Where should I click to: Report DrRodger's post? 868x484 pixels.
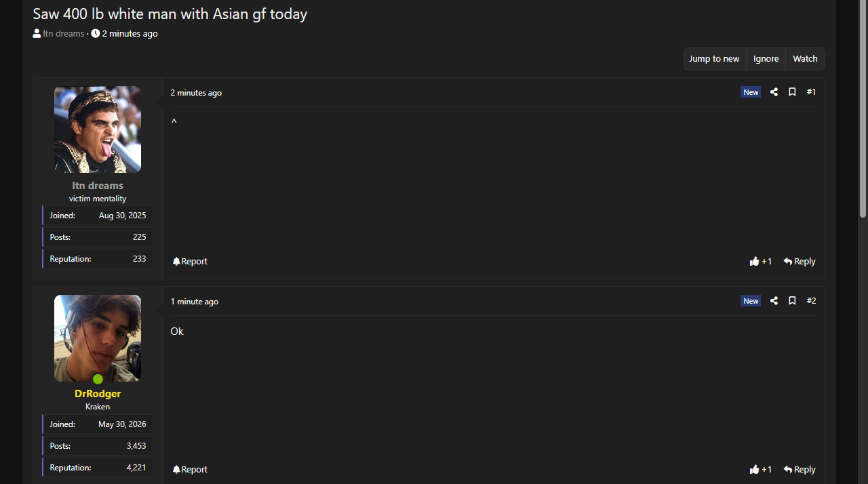tap(190, 470)
